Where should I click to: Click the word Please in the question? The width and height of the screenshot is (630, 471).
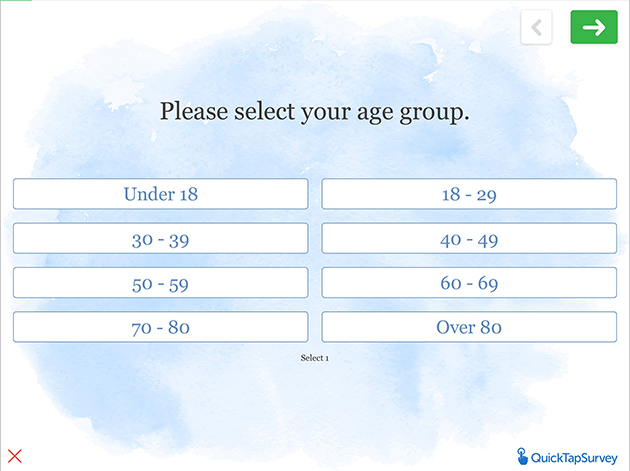pos(194,111)
